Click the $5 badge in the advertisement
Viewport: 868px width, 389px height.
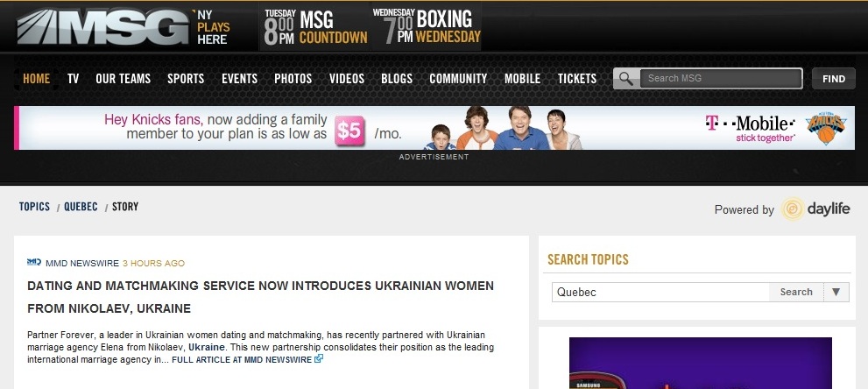pyautogui.click(x=349, y=131)
